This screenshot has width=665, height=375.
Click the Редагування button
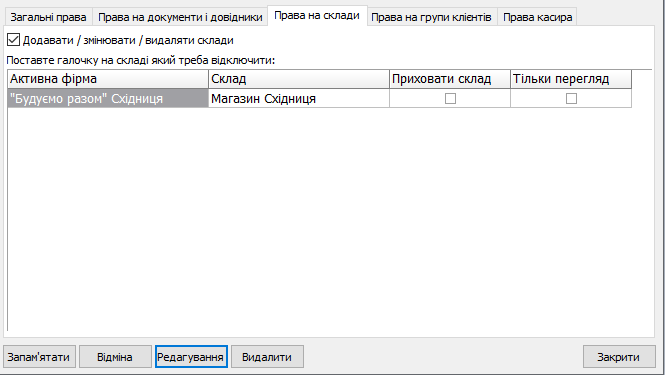point(191,357)
